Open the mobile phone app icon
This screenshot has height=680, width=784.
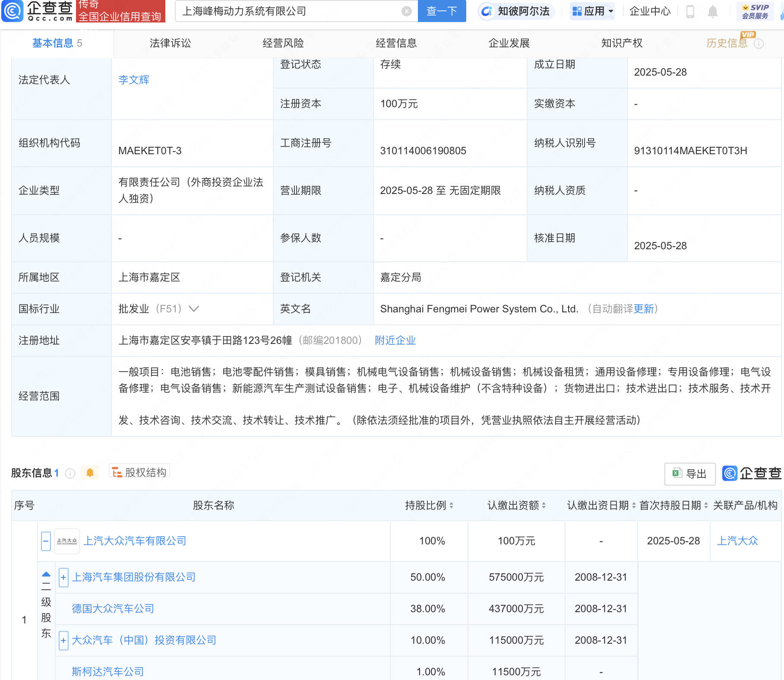[690, 12]
